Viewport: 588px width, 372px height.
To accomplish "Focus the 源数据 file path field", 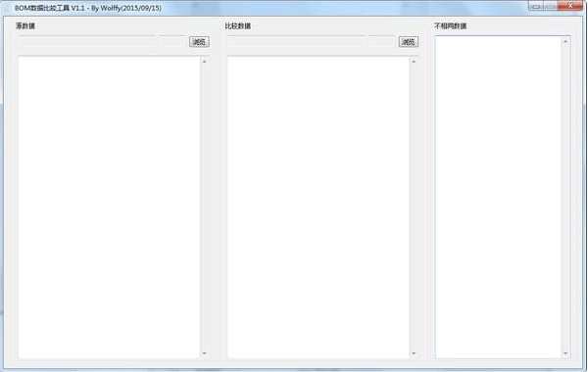I will (87, 42).
